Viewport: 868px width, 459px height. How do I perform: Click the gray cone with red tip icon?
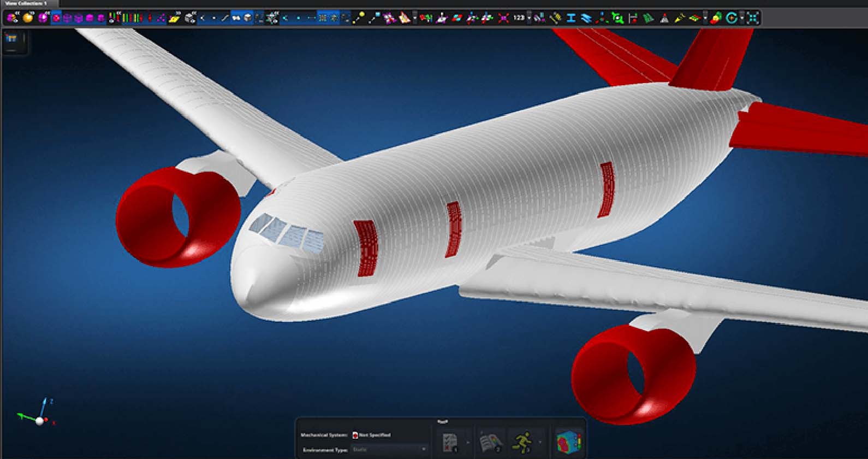(664, 18)
